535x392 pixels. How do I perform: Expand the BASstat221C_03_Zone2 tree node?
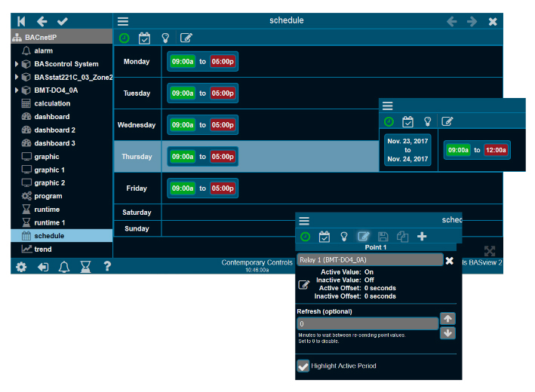click(x=17, y=77)
